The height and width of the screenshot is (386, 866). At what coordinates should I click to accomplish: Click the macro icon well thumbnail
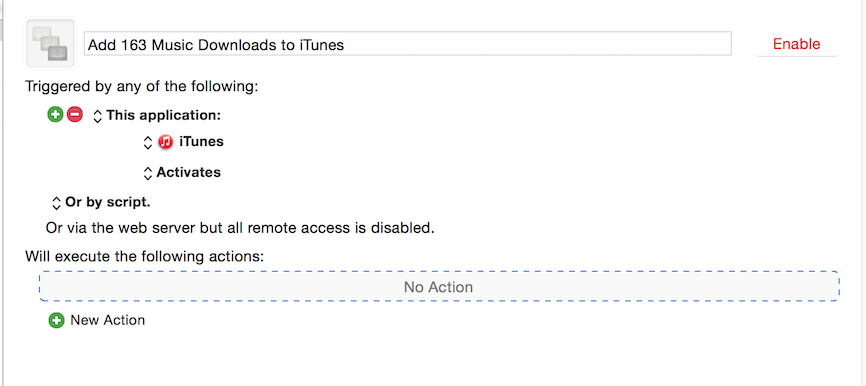[50, 44]
